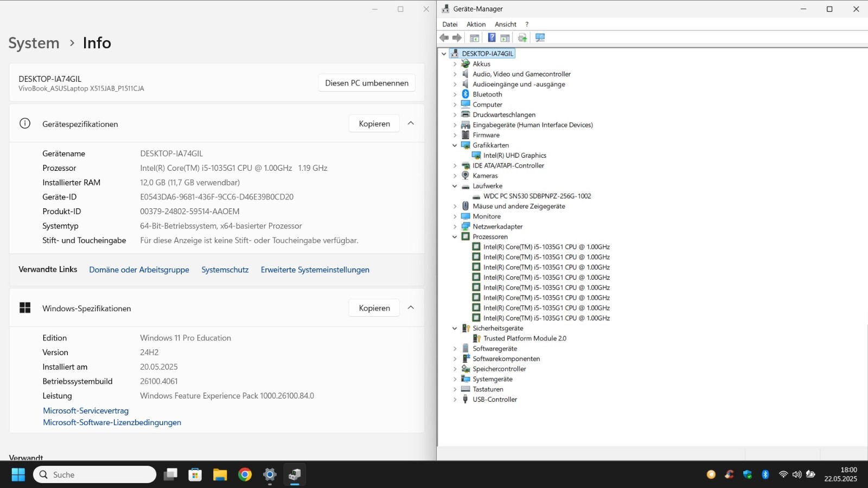868x488 pixels.
Task: Select Trusted Platform Module 2.0 entry
Action: click(525, 338)
